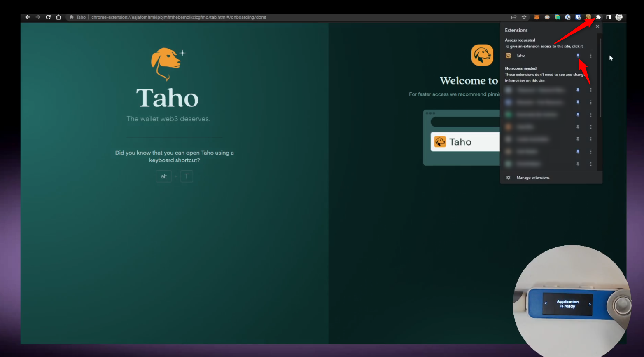Viewport: 644px width, 357px height.
Task: Unpin the first extension under No access needed
Action: (x=578, y=90)
